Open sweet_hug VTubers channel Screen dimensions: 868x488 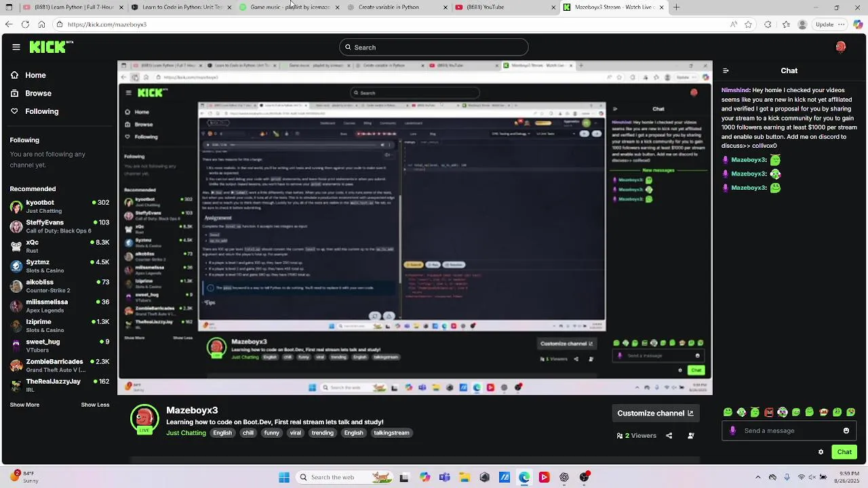[60, 346]
